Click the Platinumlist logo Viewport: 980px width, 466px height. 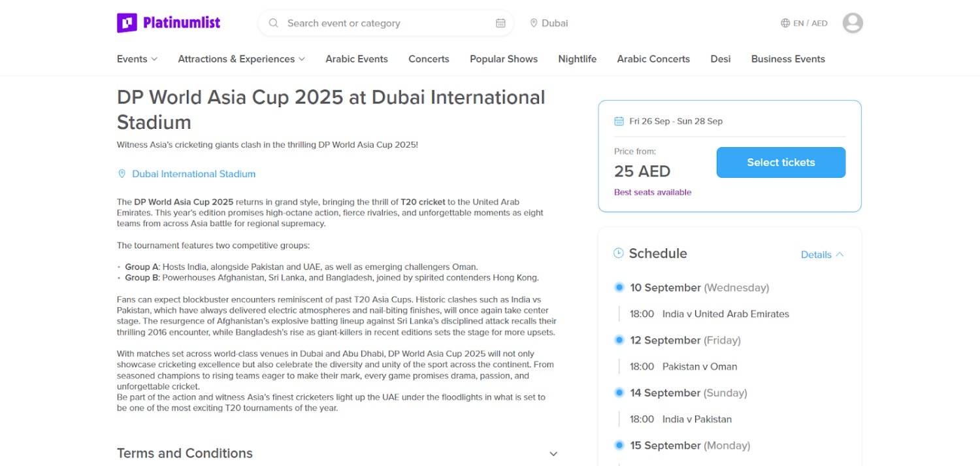[169, 22]
